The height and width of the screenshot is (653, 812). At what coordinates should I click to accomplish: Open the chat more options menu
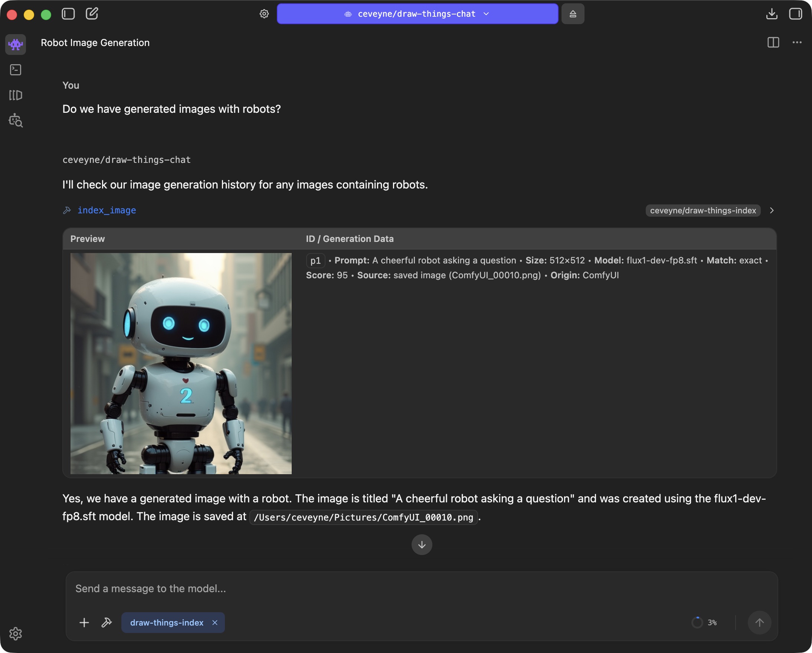[797, 43]
